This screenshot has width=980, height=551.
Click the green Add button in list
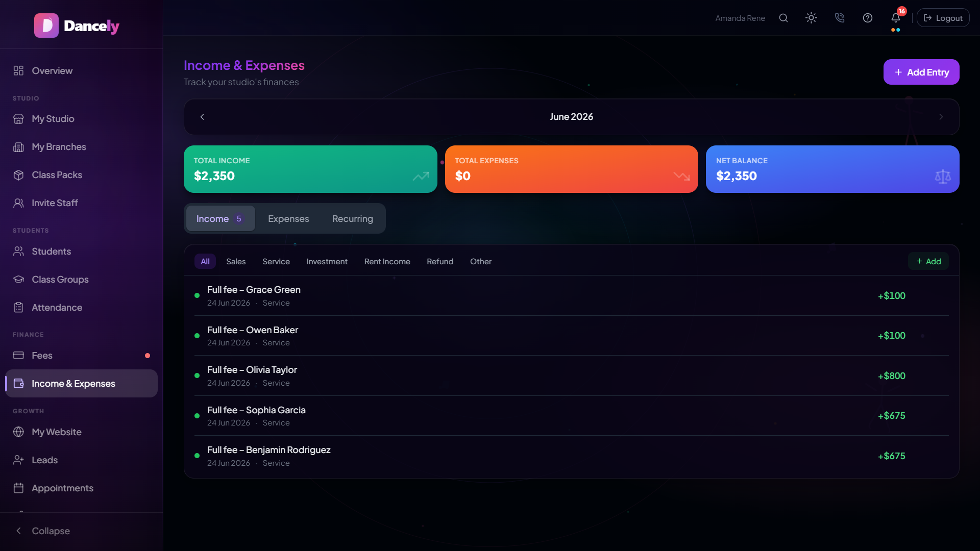tap(928, 261)
